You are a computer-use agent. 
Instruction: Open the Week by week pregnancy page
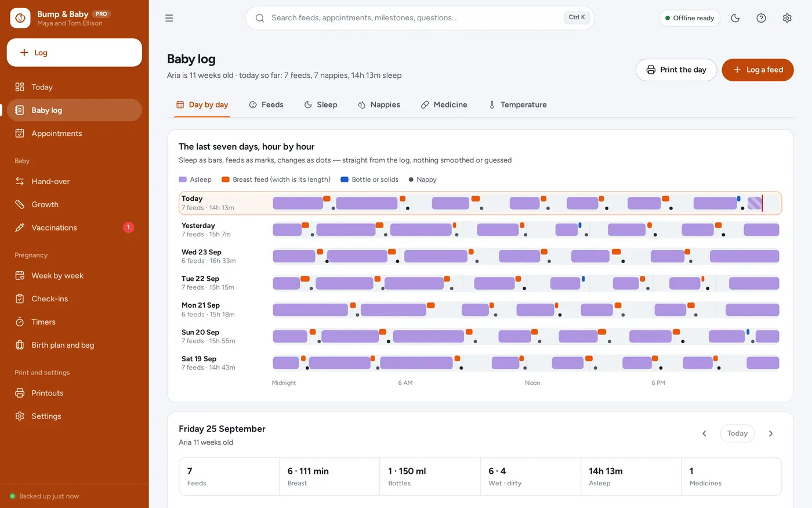click(x=74, y=276)
